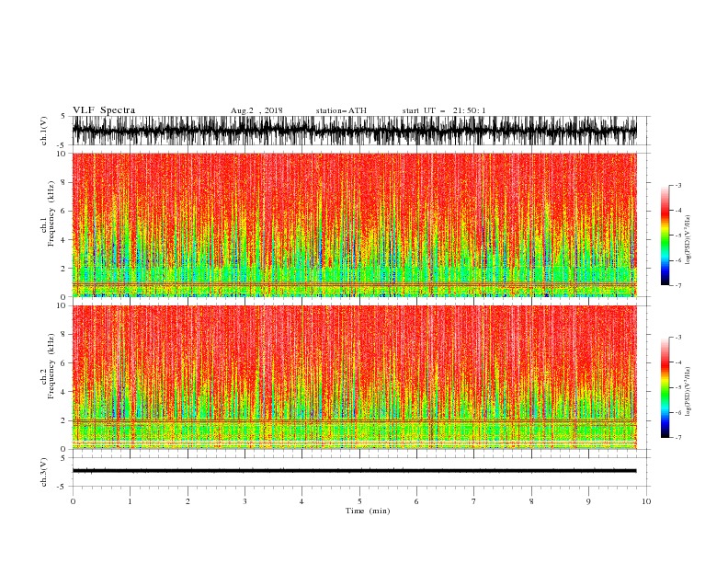728x563 pixels.
Task: Click the "start UT = 21:50: 1" text
Action: (x=443, y=110)
